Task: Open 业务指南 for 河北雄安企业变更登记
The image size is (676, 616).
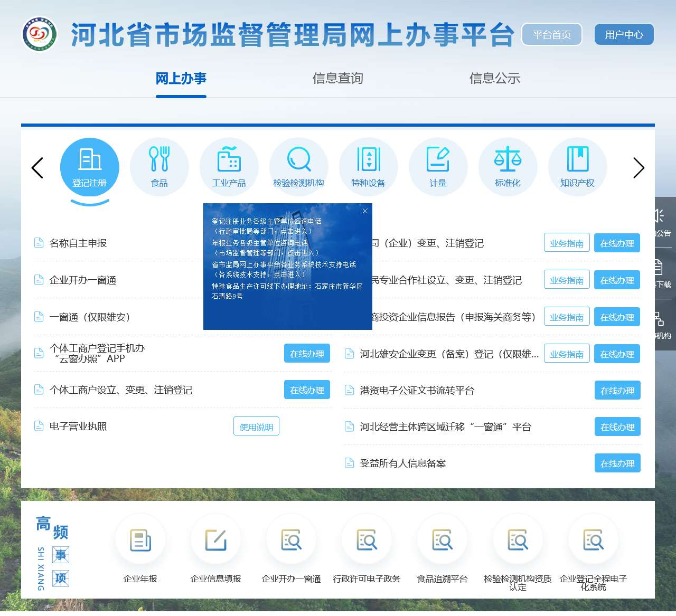Action: click(x=567, y=354)
